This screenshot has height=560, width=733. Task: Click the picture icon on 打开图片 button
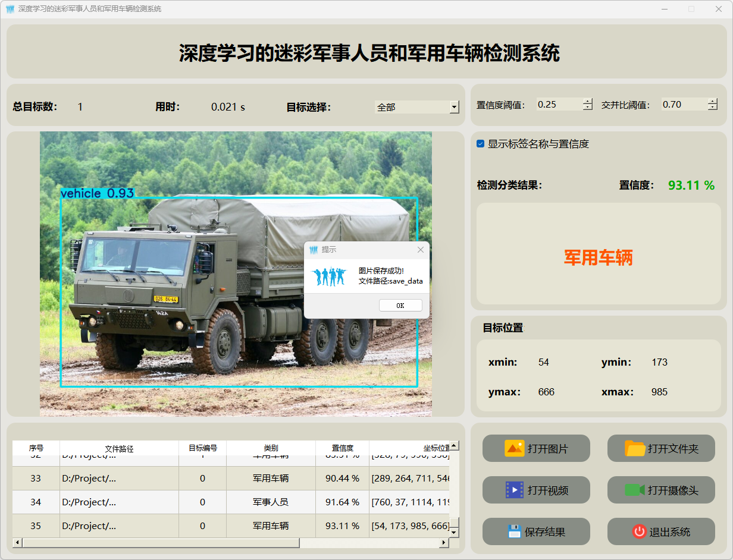(514, 448)
